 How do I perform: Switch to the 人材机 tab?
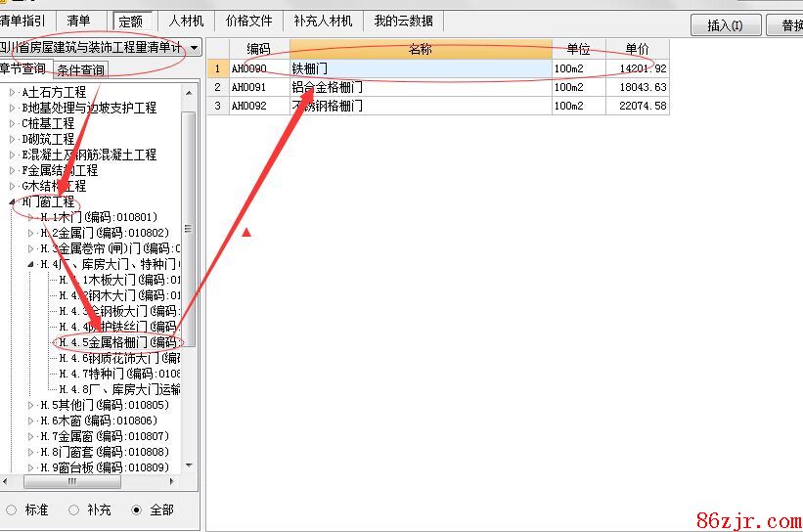186,21
